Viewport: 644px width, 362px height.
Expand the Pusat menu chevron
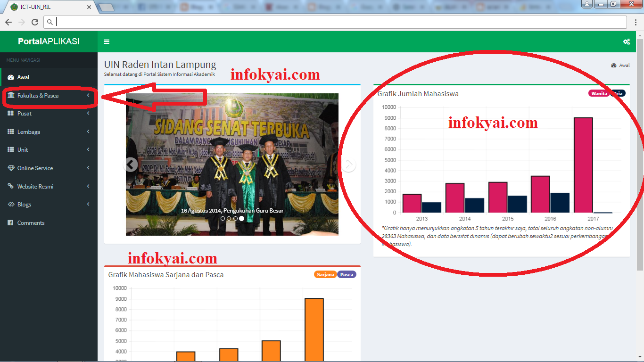[88, 114]
